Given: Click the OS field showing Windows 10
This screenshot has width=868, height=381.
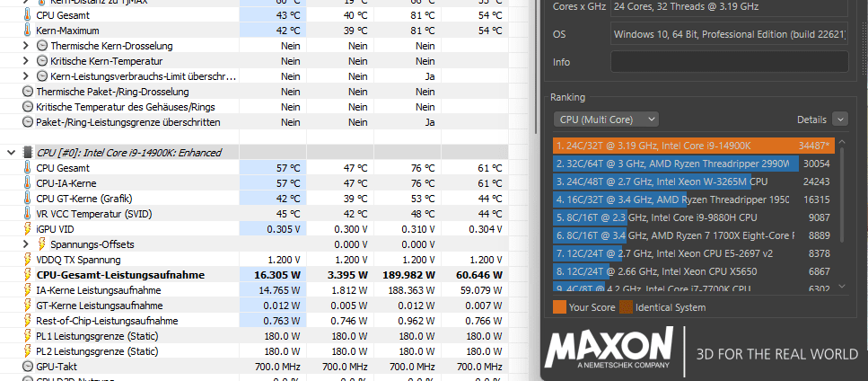Looking at the screenshot, I should (x=729, y=34).
